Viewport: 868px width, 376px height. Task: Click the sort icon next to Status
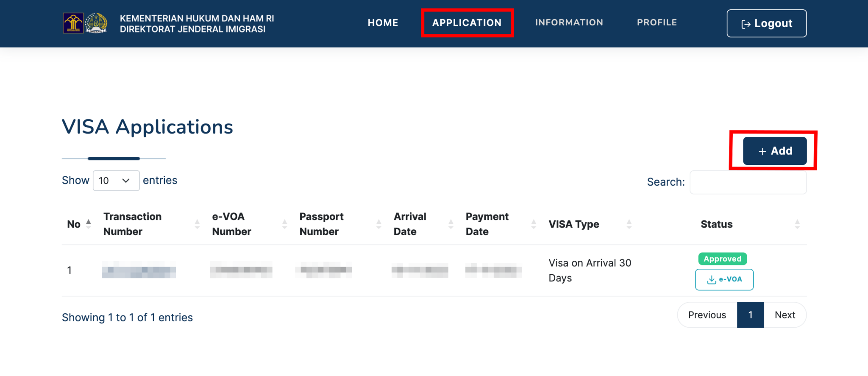pos(798,224)
